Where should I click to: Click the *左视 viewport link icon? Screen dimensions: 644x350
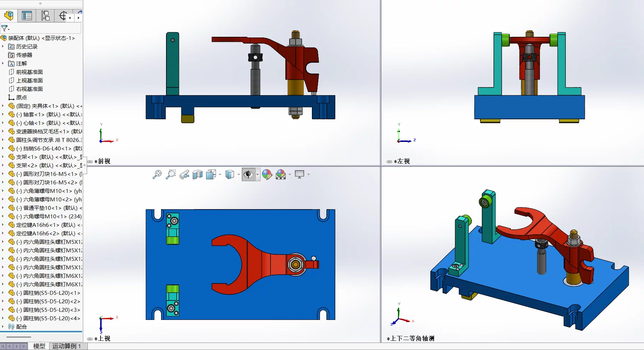389,162
